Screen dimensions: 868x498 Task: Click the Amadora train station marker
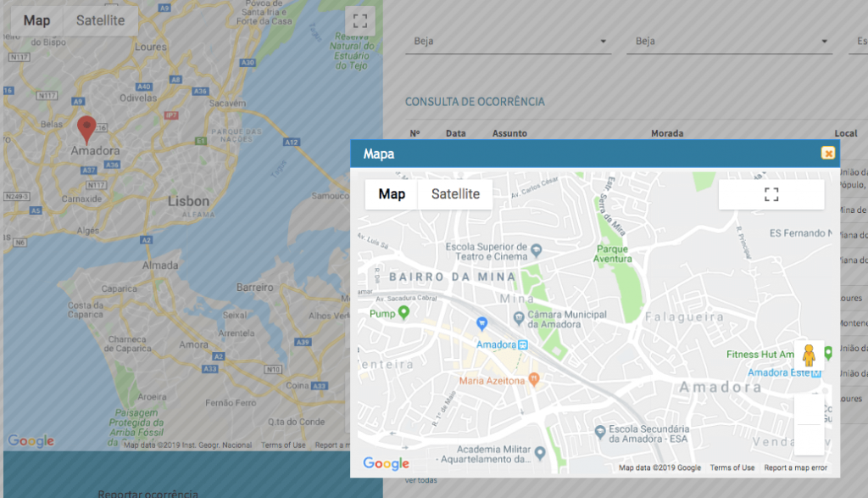pos(524,344)
